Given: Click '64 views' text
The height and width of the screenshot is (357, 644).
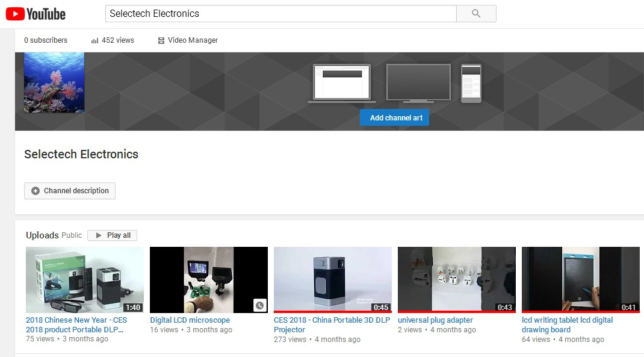Looking at the screenshot, I should 536,340.
